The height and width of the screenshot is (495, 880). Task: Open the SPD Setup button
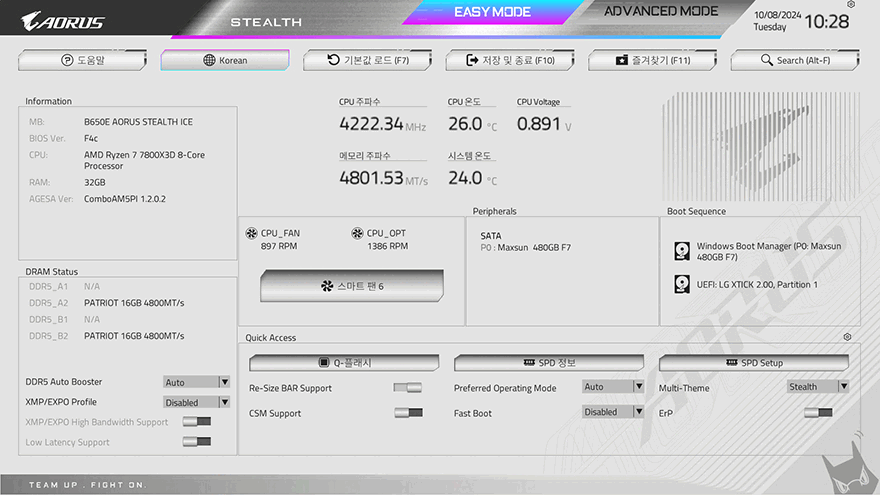754,363
